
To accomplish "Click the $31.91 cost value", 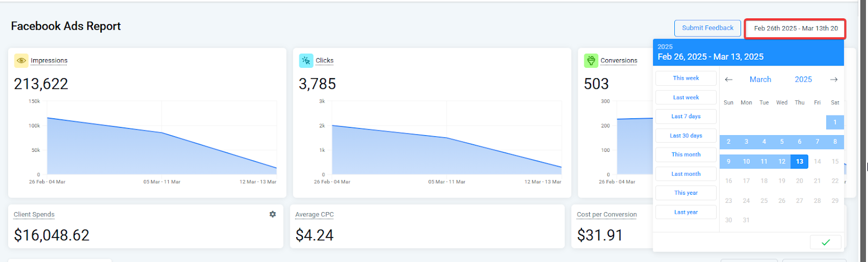I will point(600,235).
